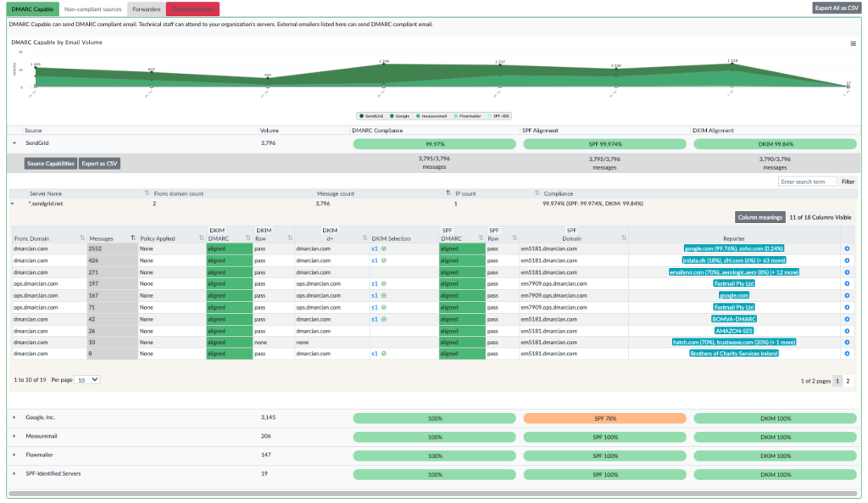Click the Brothers of Charity Services Ireland reporter

[734, 354]
